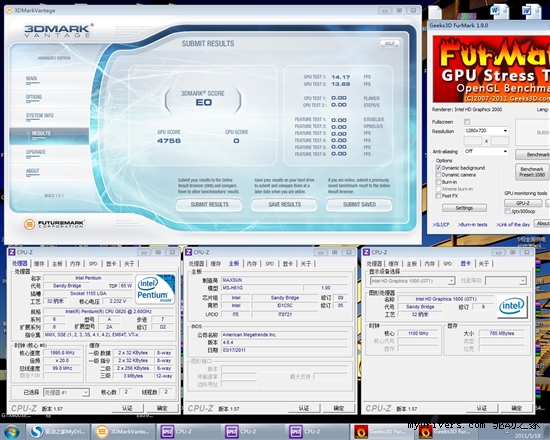Screen dimensions: 550x440
Task: Click the 785 MBytes memory size value
Action: coord(502,333)
